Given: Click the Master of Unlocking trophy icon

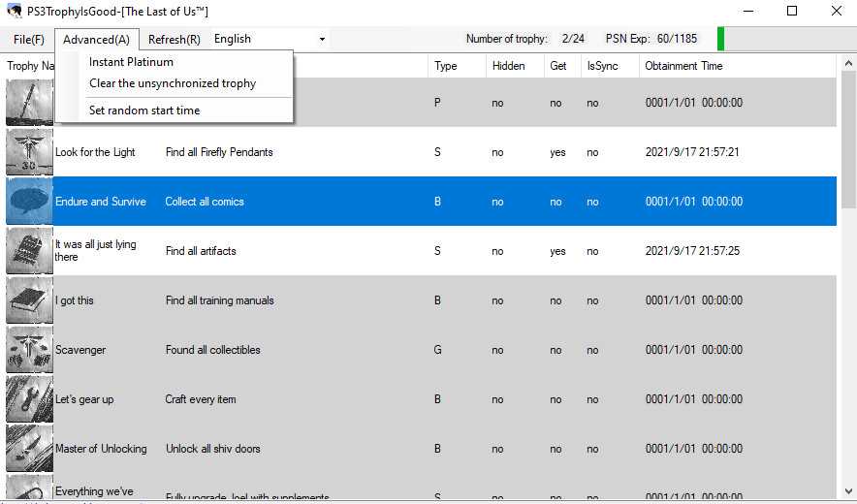Looking at the screenshot, I should click(29, 449).
